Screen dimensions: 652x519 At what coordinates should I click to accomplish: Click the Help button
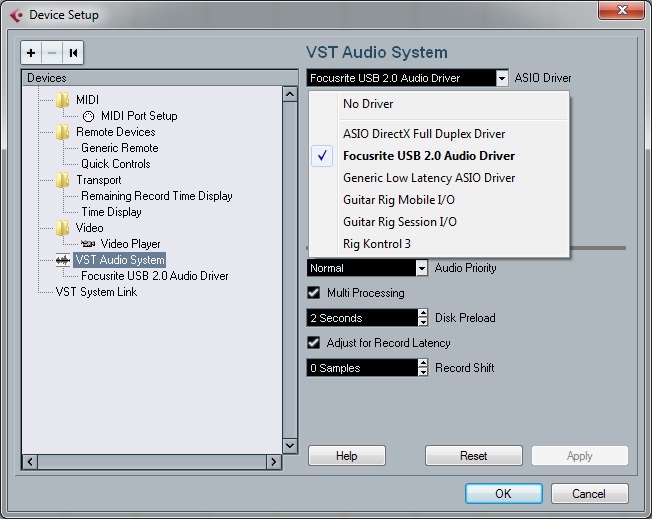pos(347,456)
